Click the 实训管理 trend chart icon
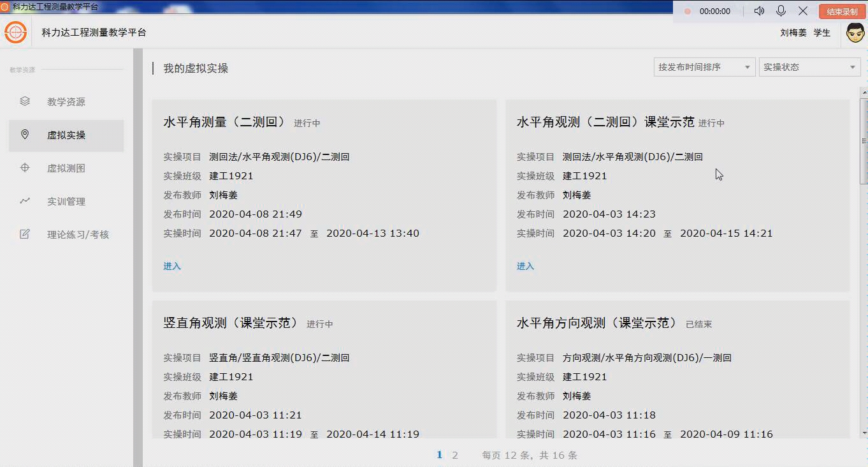 pyautogui.click(x=24, y=201)
